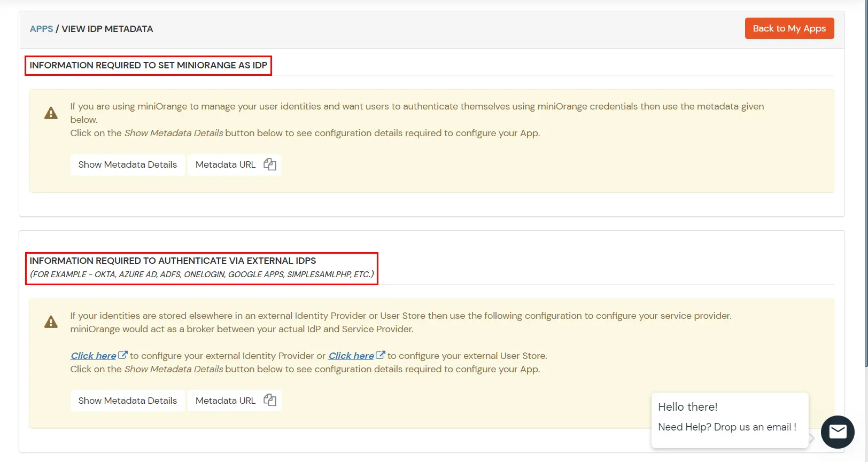
Task: Show Metadata Details for external IDPs section
Action: (127, 401)
